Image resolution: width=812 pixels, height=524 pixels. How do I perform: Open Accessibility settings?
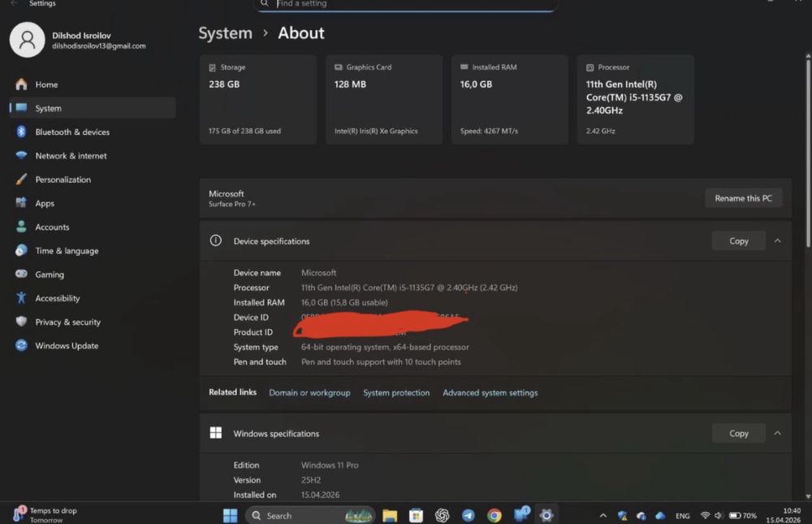93,298
